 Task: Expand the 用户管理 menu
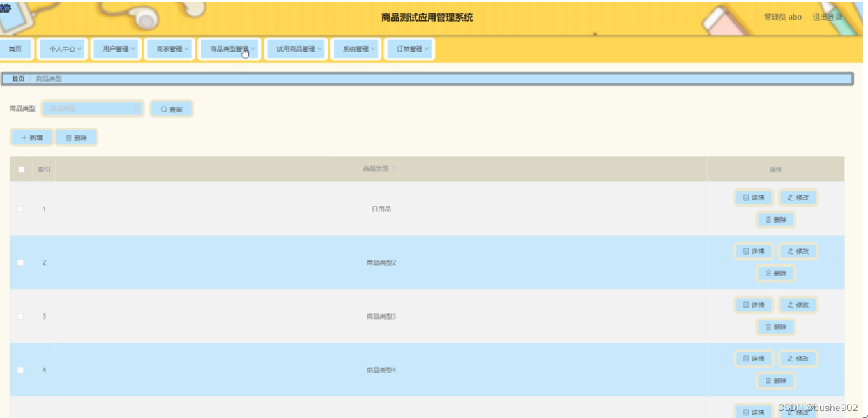pos(116,49)
